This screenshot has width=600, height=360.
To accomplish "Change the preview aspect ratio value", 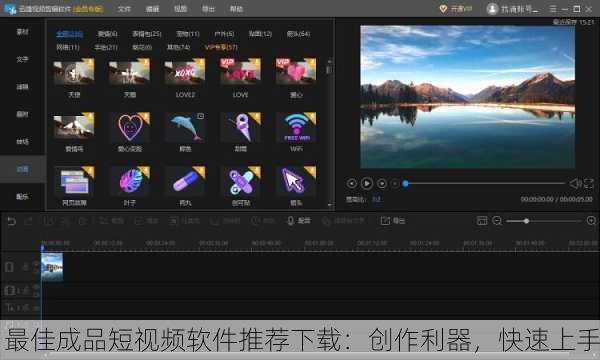I will click(x=377, y=199).
